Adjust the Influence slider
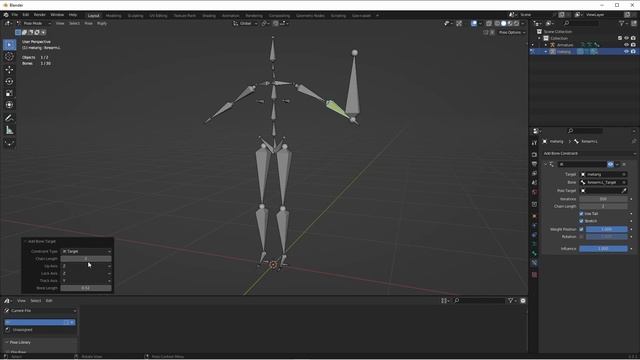This screenshot has height=360, width=640. tap(603, 249)
